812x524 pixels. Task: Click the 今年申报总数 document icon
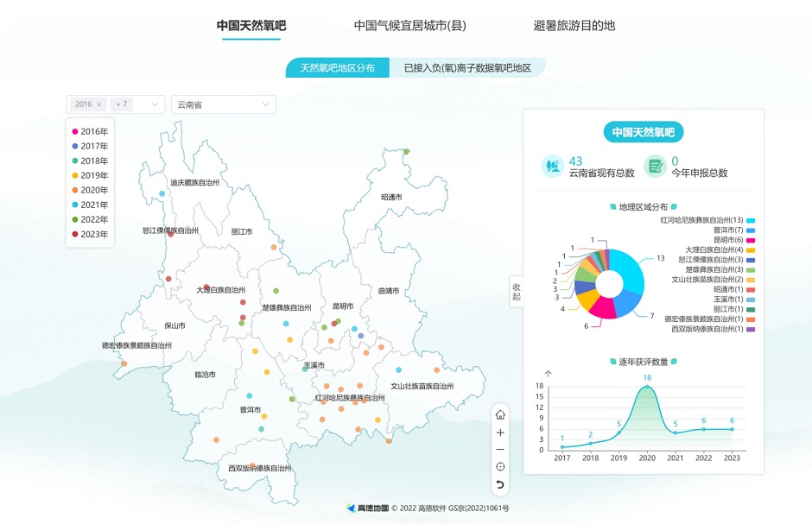tap(656, 166)
